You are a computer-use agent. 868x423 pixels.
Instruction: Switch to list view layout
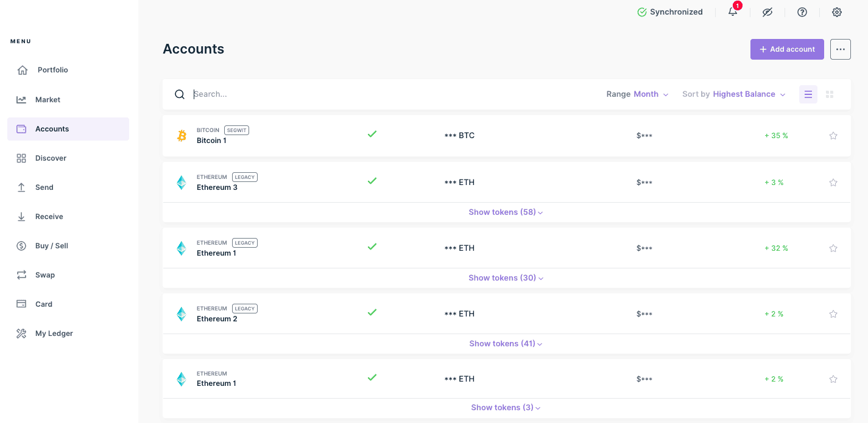(x=808, y=94)
